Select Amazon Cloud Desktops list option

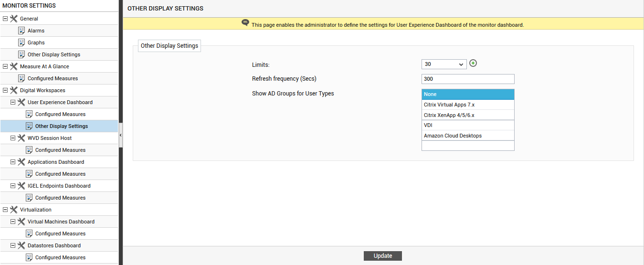coord(468,136)
